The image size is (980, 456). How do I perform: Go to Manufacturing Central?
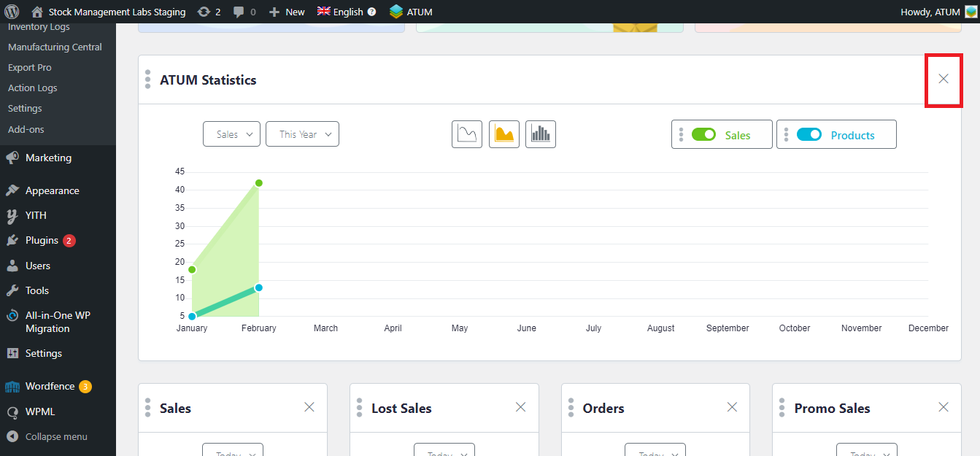coord(55,47)
